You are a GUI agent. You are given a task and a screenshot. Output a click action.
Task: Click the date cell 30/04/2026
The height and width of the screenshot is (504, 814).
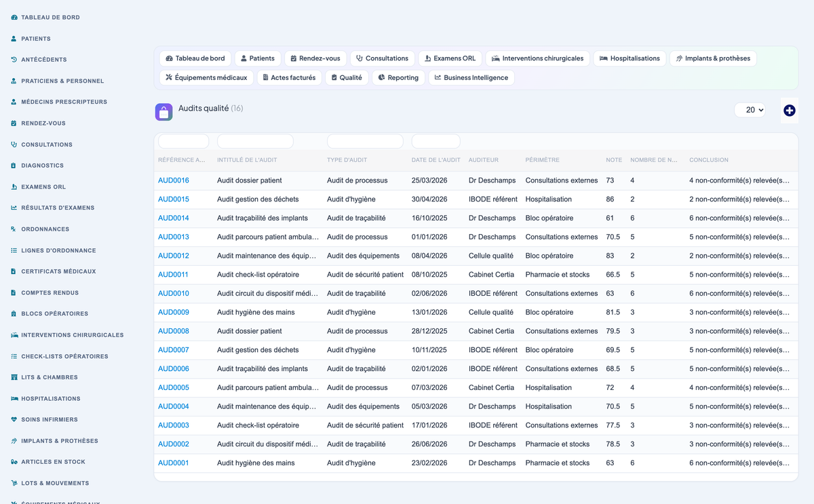(429, 199)
